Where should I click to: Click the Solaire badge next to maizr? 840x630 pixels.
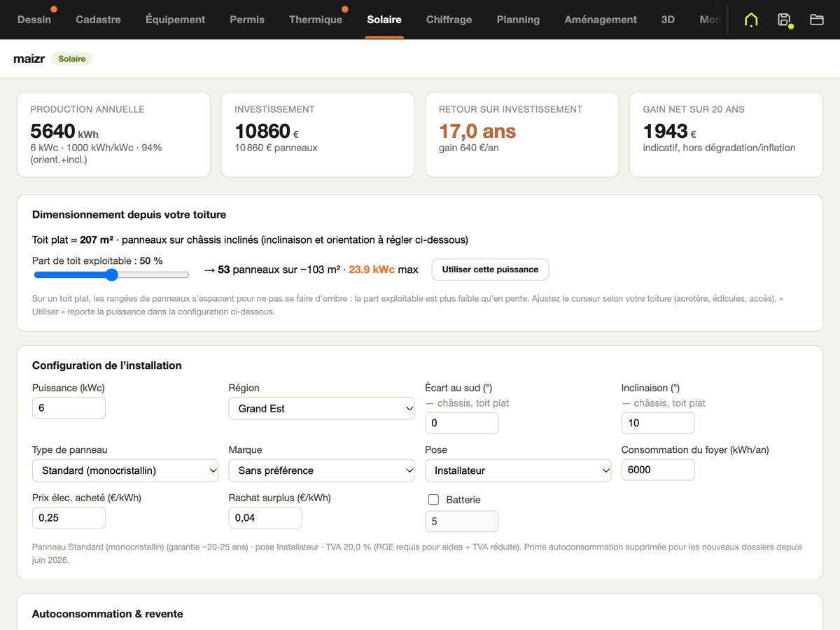point(72,59)
